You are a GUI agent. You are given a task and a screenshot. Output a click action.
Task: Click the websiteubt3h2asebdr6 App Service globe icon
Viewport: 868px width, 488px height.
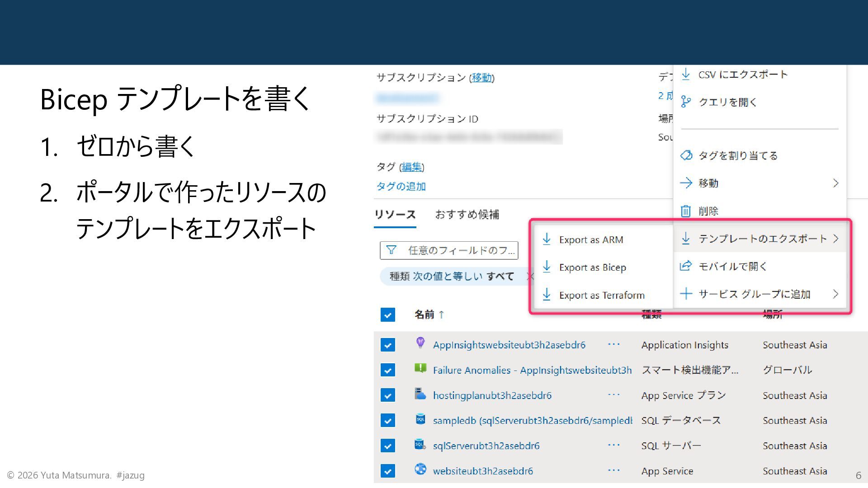(420, 469)
